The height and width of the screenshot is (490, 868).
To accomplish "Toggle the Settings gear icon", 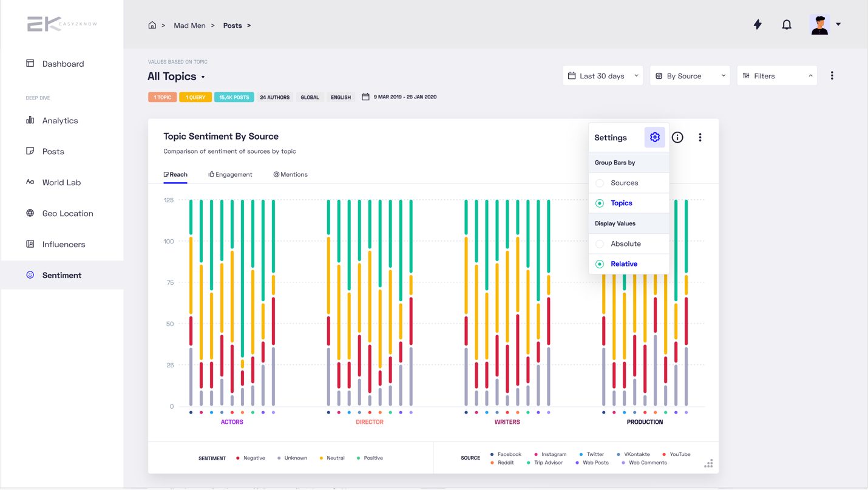I will pos(655,137).
